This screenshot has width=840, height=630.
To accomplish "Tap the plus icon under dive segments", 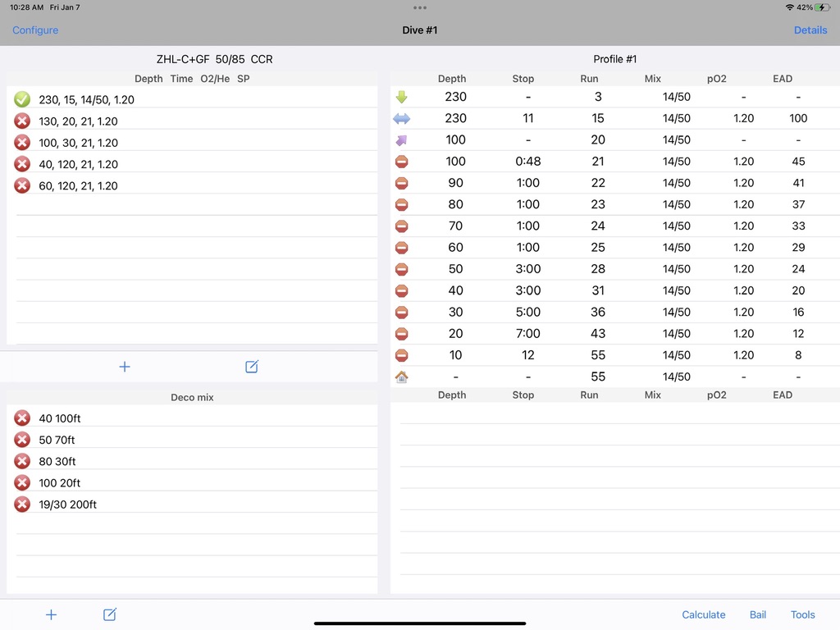I will [x=125, y=367].
